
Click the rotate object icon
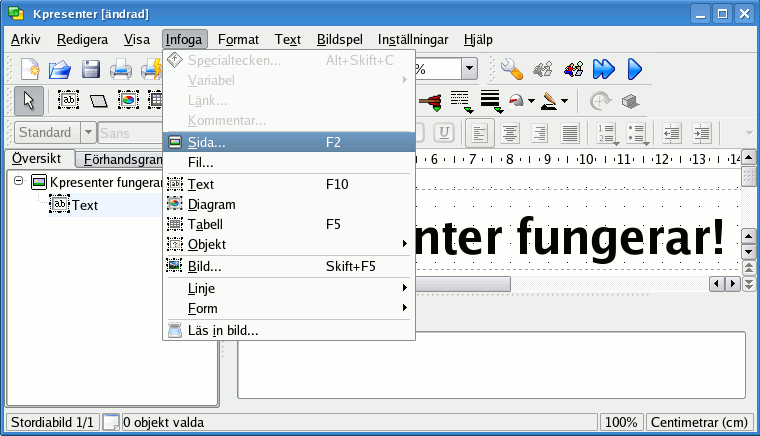pos(599,100)
